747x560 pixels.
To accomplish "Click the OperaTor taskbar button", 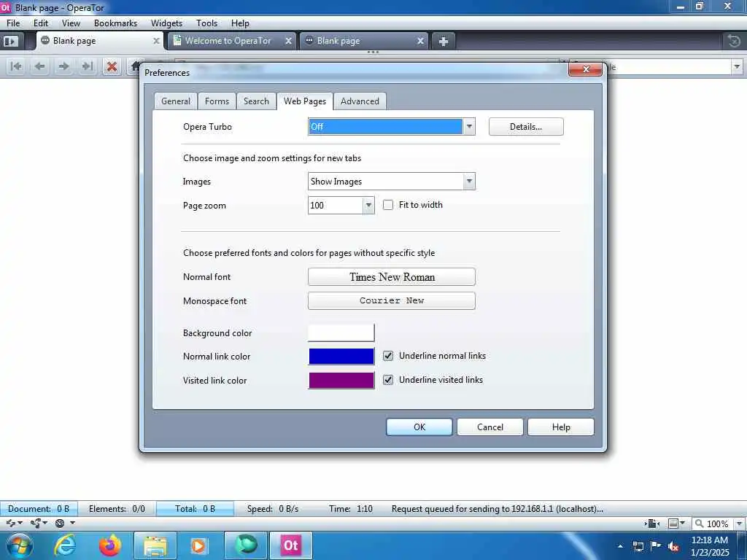I will tap(291, 545).
